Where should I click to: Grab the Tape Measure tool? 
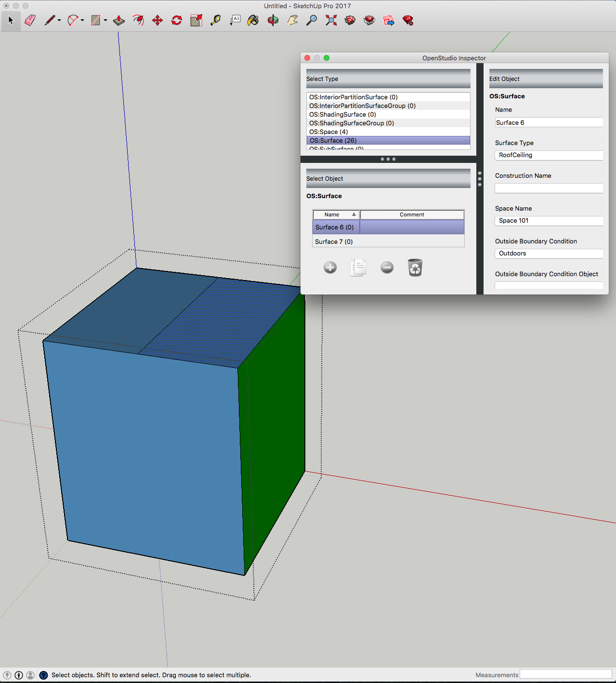coord(215,20)
